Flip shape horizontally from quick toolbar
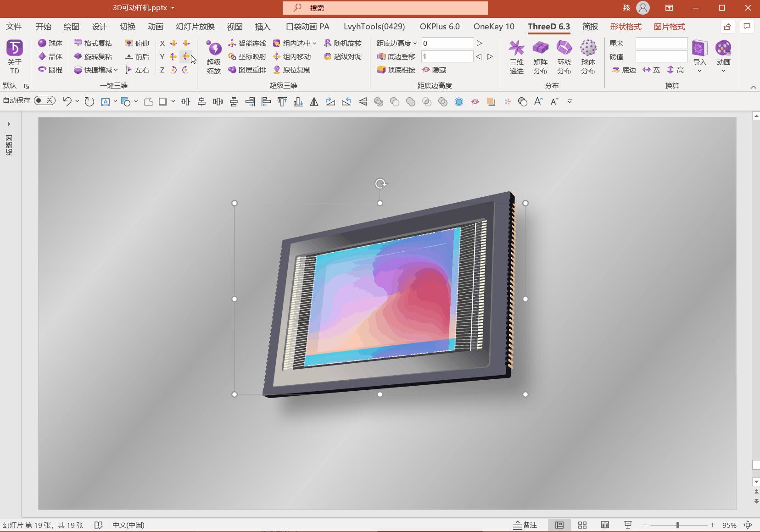Viewport: 760px width, 532px height. tap(314, 101)
